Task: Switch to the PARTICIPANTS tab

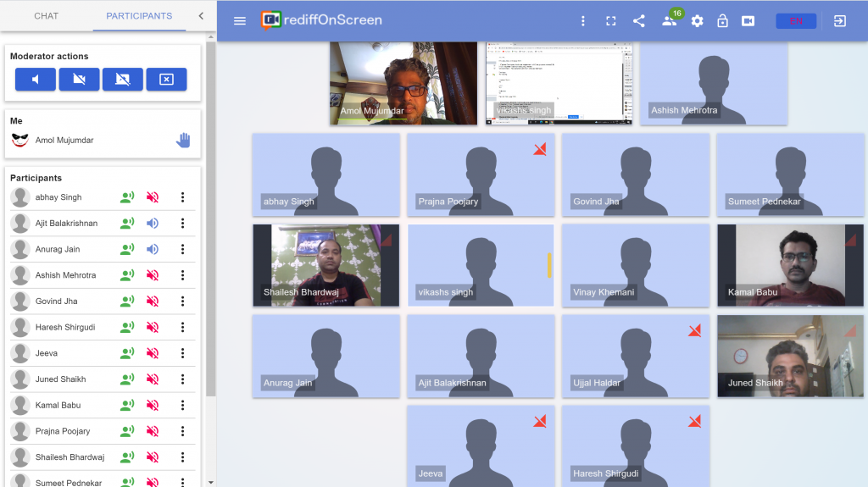Action: [x=139, y=16]
